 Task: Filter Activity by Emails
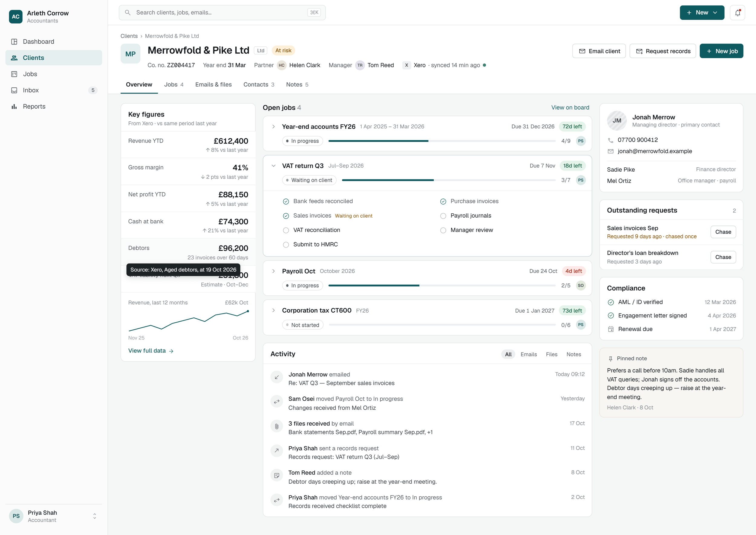529,354
